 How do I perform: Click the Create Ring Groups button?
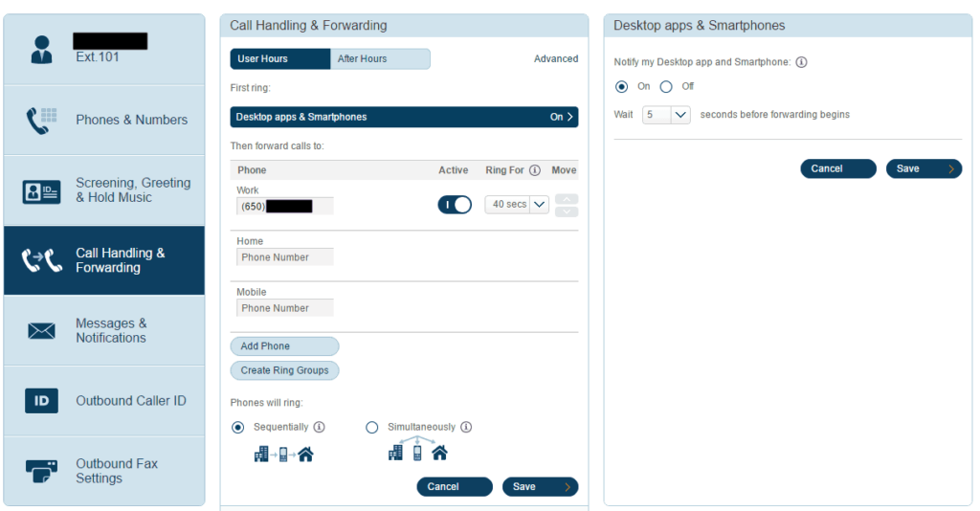coord(284,370)
